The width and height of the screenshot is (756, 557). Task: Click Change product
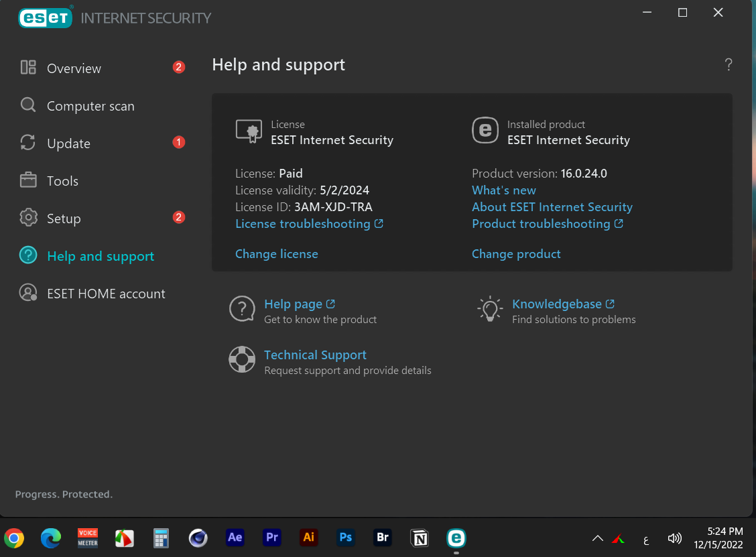(x=516, y=253)
